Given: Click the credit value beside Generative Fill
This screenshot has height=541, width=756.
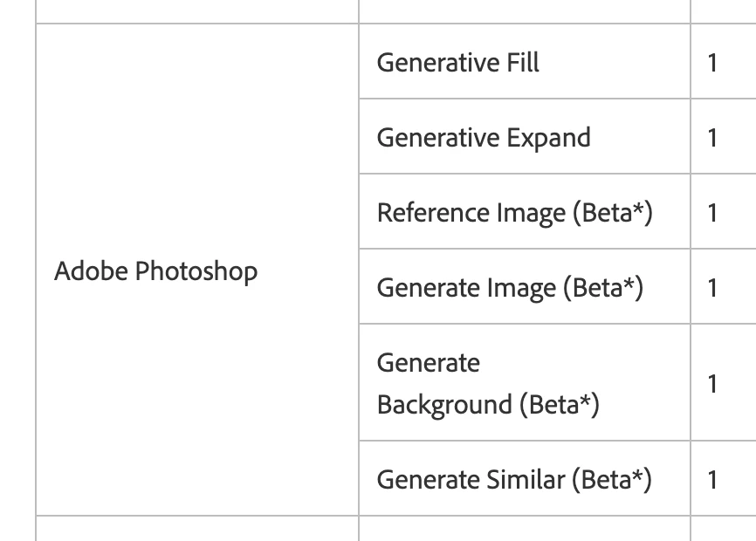Looking at the screenshot, I should 712,63.
